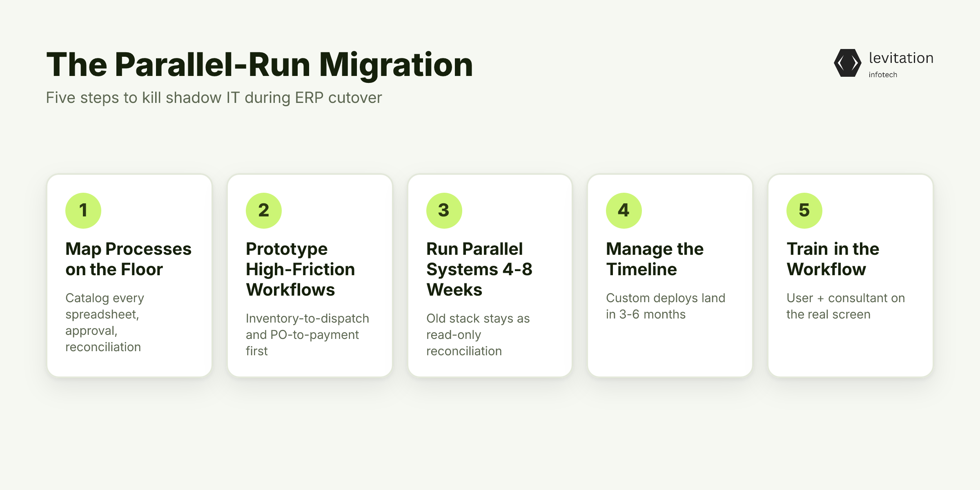Click description "User + consultant on the real screen"

pos(846,306)
